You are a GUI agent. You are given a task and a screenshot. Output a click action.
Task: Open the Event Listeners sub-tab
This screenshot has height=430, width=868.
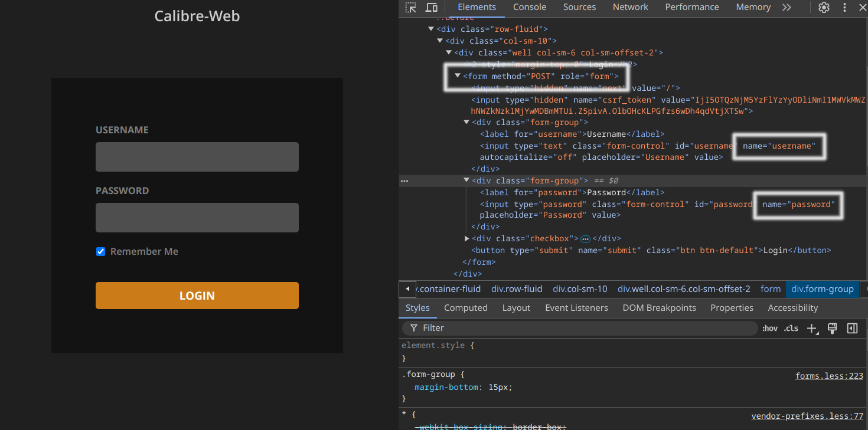pos(576,308)
